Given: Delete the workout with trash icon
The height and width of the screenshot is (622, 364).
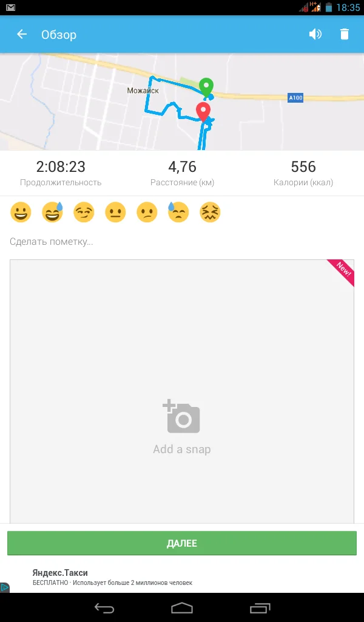Looking at the screenshot, I should [x=345, y=35].
